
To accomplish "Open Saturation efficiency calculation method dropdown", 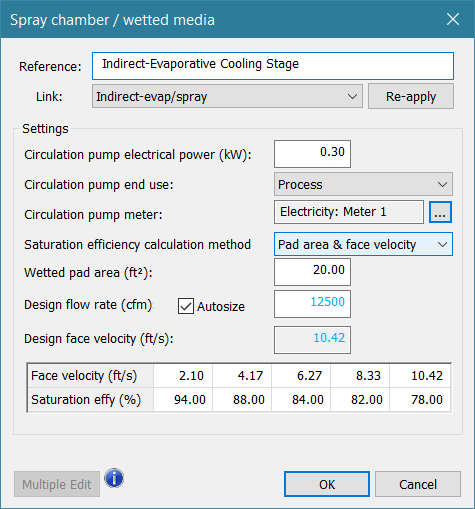I will pos(363,244).
